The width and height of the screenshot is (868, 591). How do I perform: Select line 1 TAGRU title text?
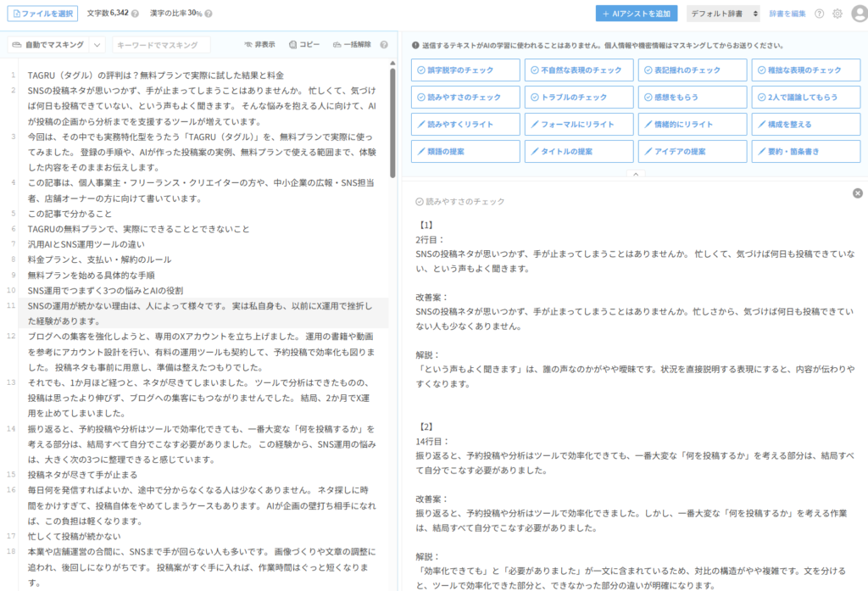coord(156,75)
